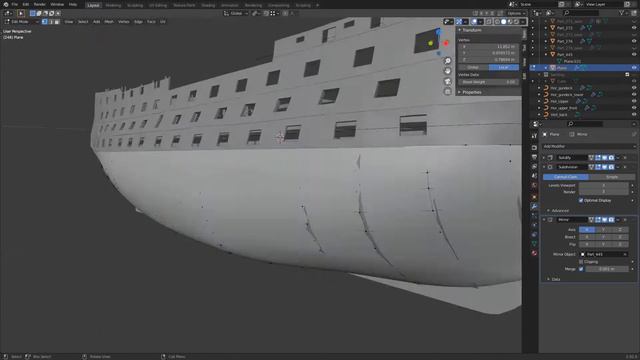Screen dimensions: 640x360
Task: Toggle Solidify modifier render camera icon
Action: tap(611, 158)
